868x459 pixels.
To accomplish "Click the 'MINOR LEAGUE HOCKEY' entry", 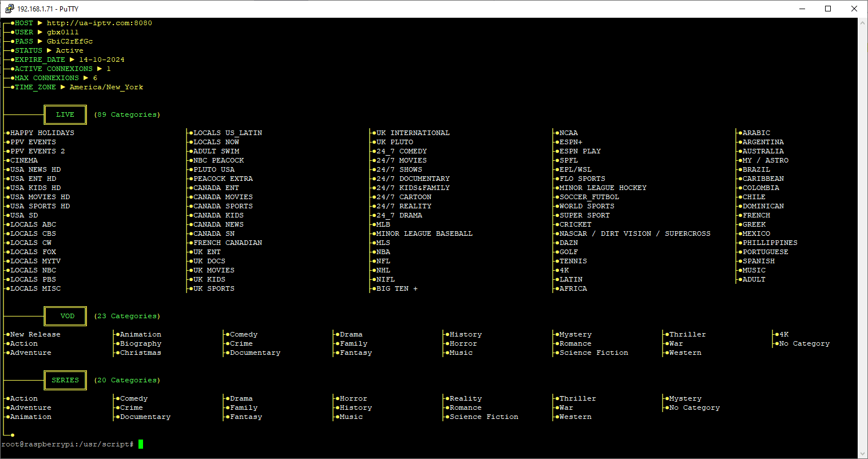I will pyautogui.click(x=603, y=188).
